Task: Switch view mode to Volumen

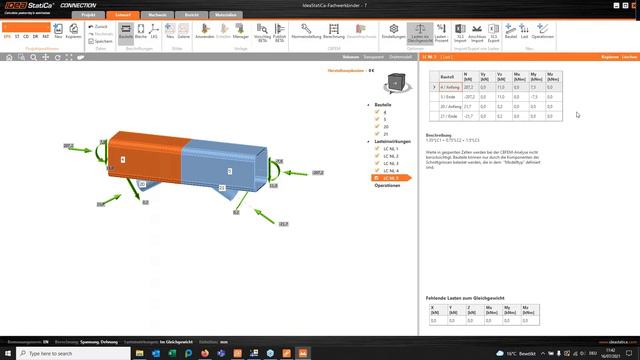Action: pyautogui.click(x=351, y=57)
